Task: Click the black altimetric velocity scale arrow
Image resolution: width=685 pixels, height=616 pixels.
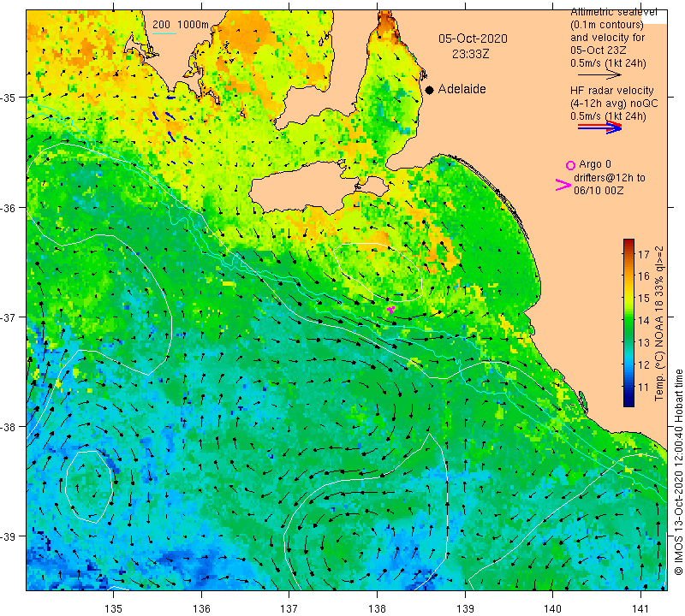Action: [599, 75]
